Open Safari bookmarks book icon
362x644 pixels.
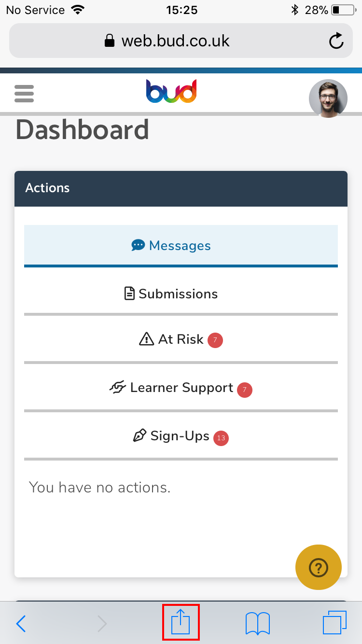click(x=258, y=624)
